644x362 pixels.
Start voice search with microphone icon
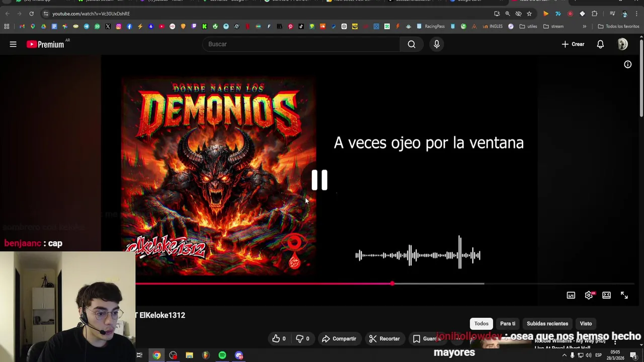437,44
